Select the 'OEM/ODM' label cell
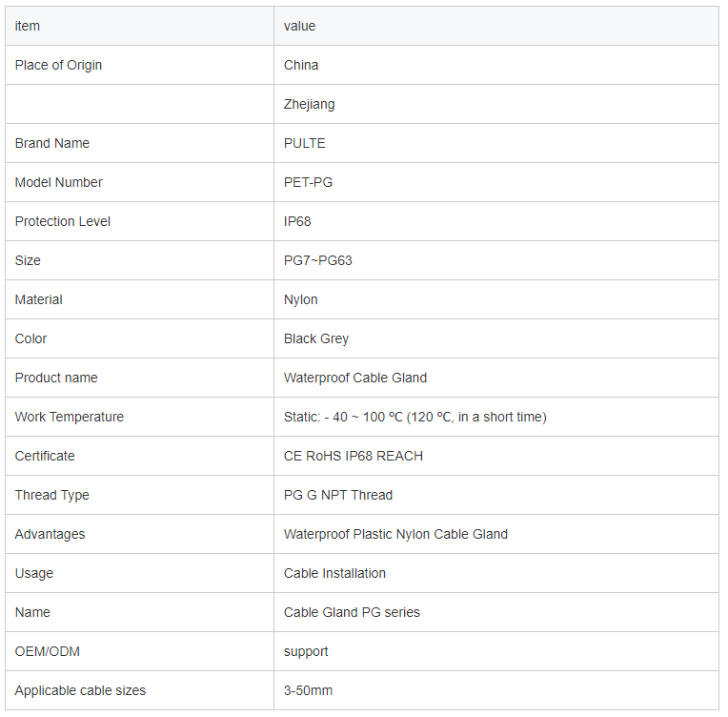 click(139, 651)
